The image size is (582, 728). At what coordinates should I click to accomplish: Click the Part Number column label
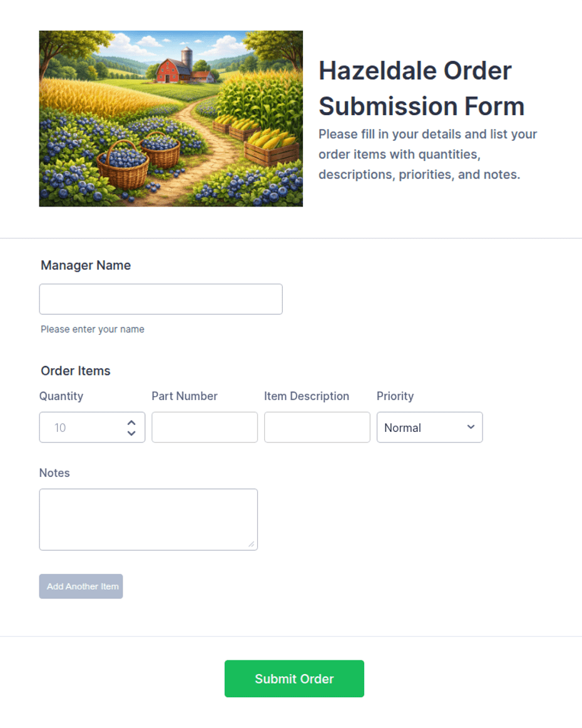pyautogui.click(x=185, y=396)
